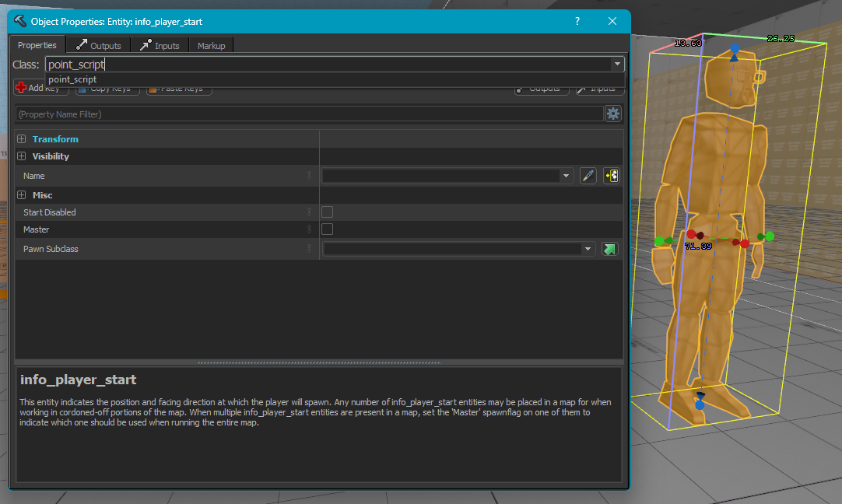Screen dimensions: 842x504
Task: Switch to the Outputs tab
Action: click(x=99, y=46)
